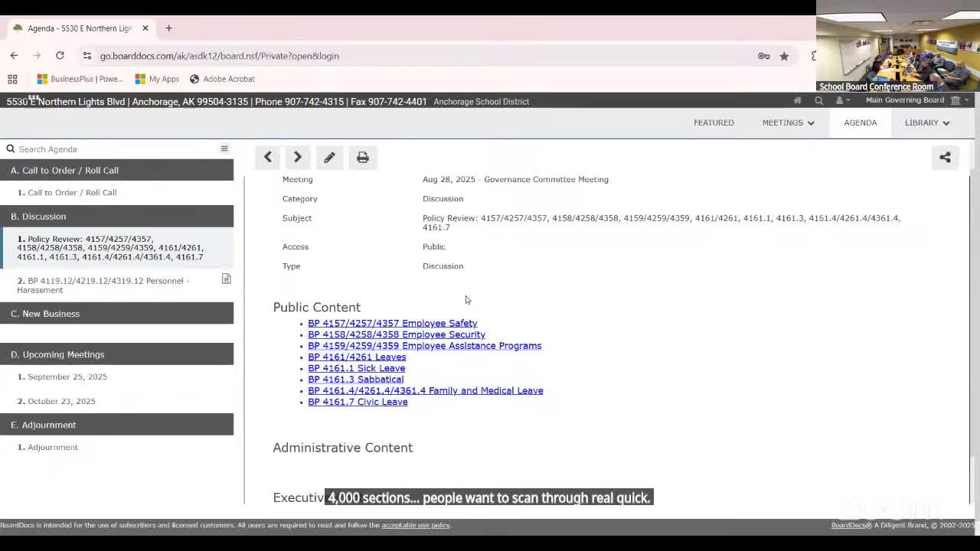This screenshot has height=551, width=980.
Task: Click the browser back arrow
Action: click(14, 56)
